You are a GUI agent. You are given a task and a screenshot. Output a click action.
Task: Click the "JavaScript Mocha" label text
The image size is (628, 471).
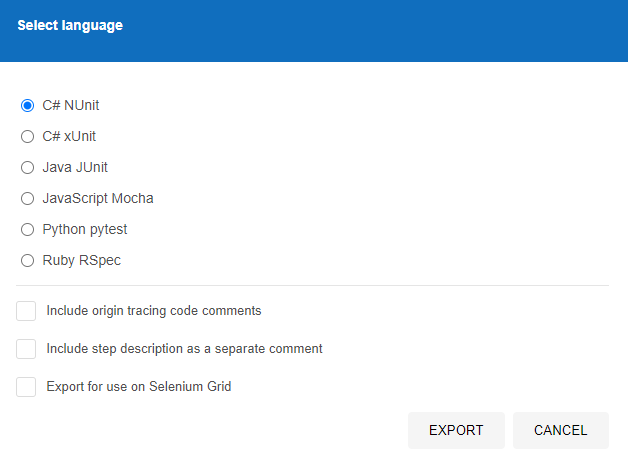click(98, 198)
